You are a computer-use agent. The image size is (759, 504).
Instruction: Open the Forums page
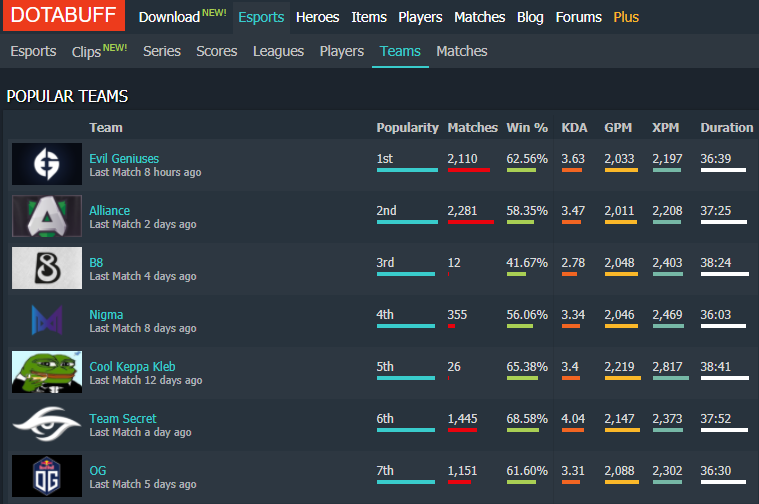click(578, 17)
